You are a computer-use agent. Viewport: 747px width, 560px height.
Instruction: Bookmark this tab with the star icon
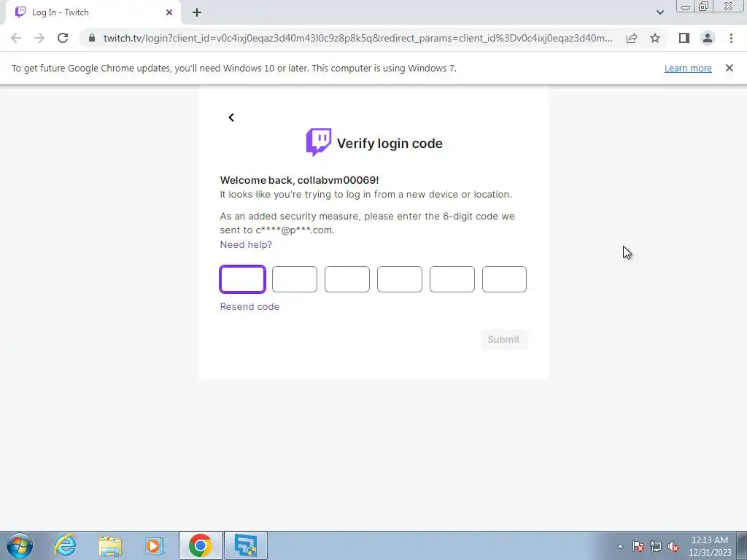coord(655,38)
